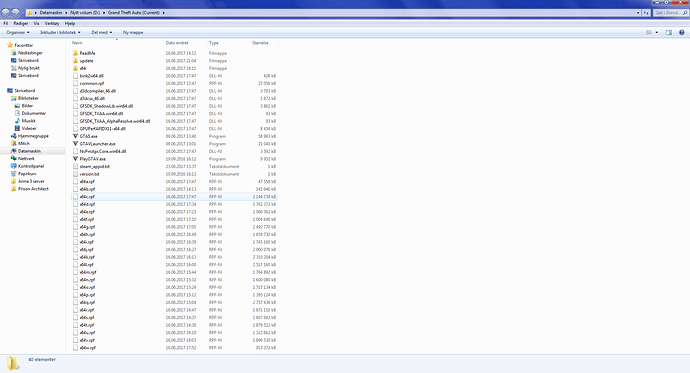The height and width of the screenshot is (373, 690).
Task: Click the Nettverk icon in sidebar
Action: (14, 158)
